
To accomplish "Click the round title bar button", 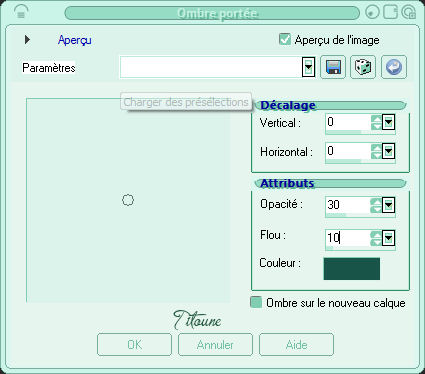I will 372,13.
